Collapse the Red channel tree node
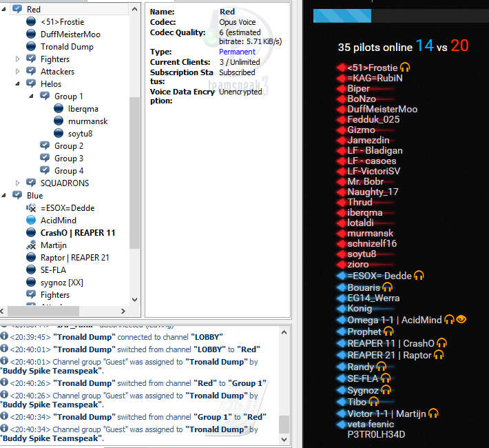 point(3,10)
